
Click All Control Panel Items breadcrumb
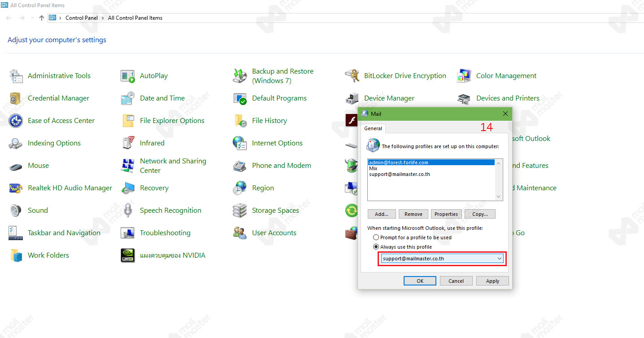coord(135,18)
